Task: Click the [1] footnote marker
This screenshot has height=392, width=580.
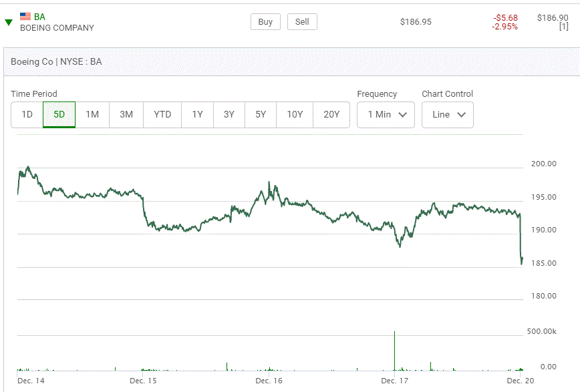Action: (564, 27)
